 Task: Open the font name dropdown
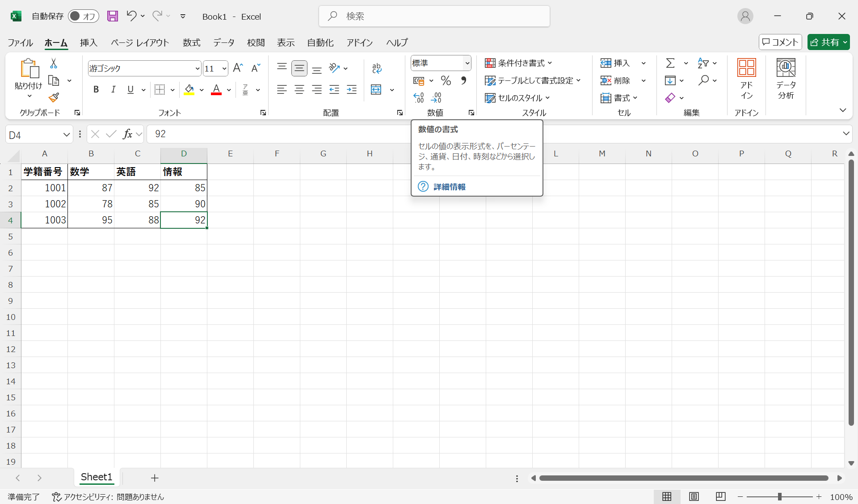pyautogui.click(x=197, y=68)
